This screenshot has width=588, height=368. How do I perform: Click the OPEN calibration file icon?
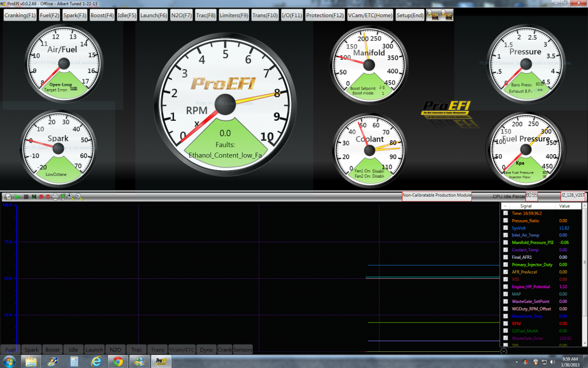[x=433, y=15]
